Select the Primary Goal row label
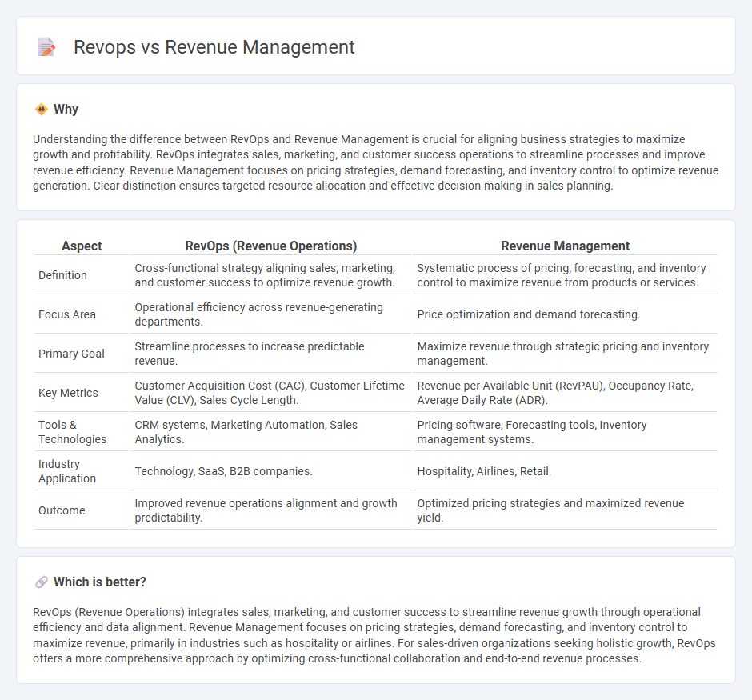The image size is (752, 700). point(71,354)
